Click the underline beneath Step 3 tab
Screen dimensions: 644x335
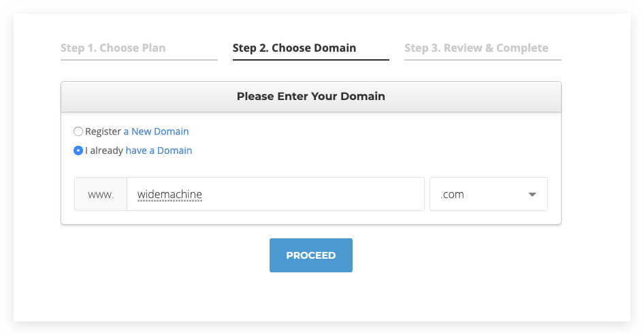pyautogui.click(x=482, y=60)
